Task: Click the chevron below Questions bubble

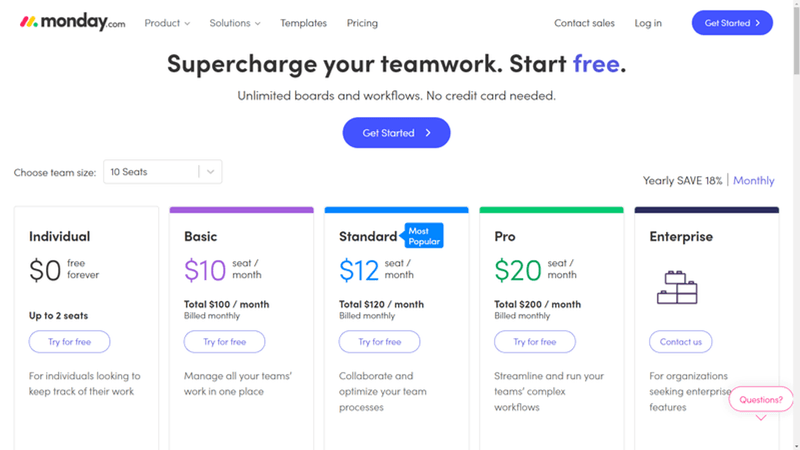Action: [761, 418]
